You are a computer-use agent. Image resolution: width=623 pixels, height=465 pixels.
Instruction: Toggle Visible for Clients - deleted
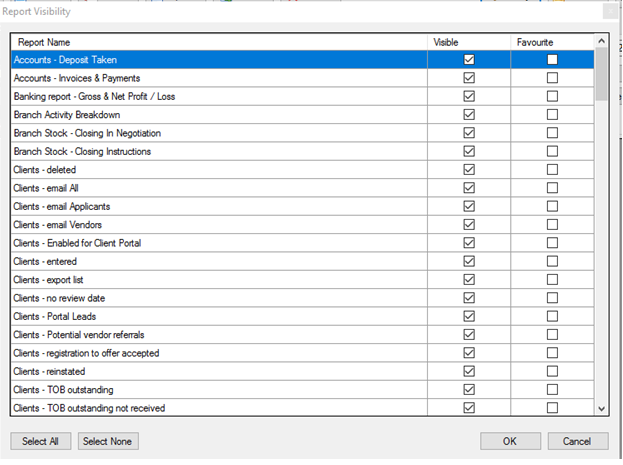click(469, 169)
